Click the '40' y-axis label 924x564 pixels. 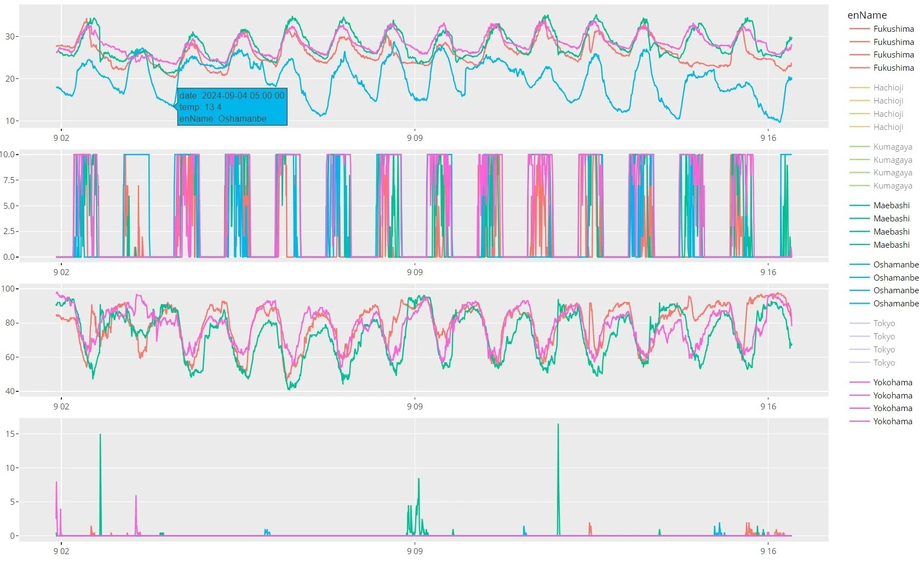pos(10,391)
